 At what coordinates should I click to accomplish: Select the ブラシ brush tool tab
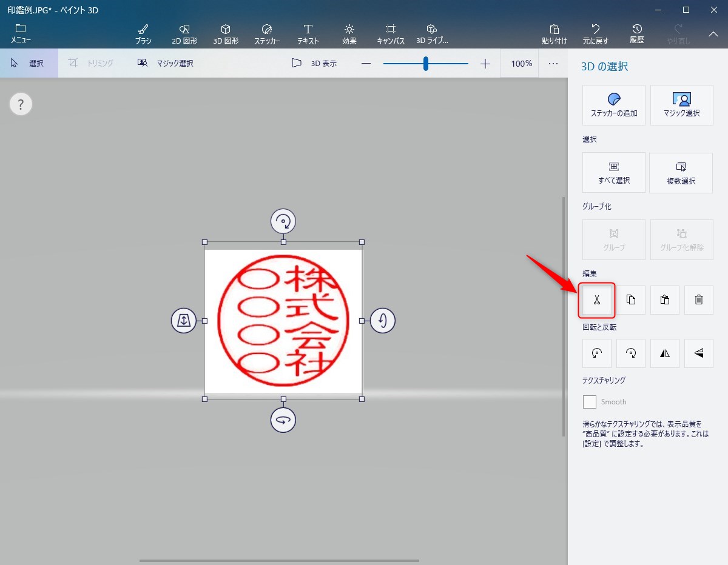143,35
